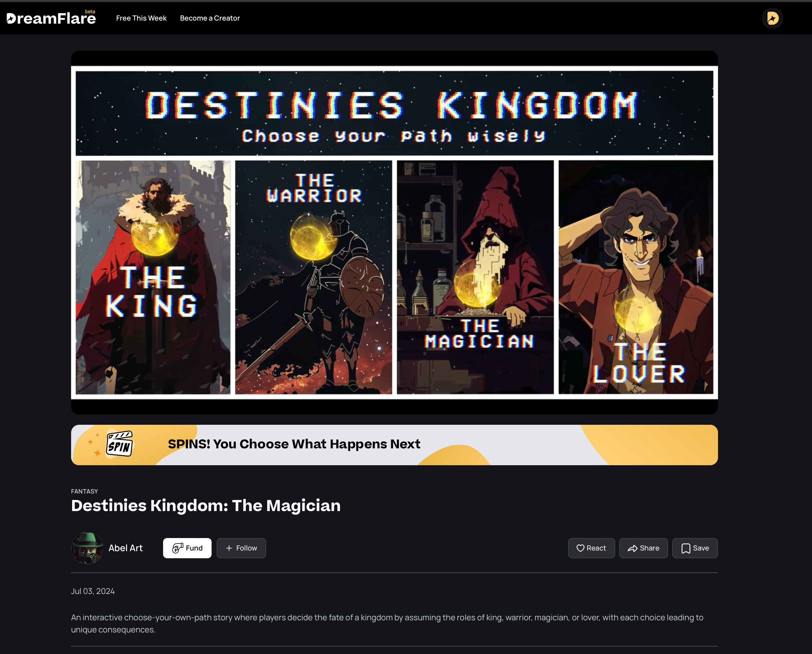812x654 pixels.
Task: Select Free This Week menu item
Action: (141, 18)
